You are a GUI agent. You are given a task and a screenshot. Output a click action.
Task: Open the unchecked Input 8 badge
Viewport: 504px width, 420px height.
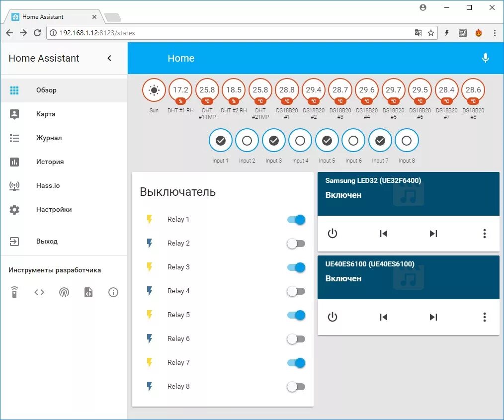[407, 141]
